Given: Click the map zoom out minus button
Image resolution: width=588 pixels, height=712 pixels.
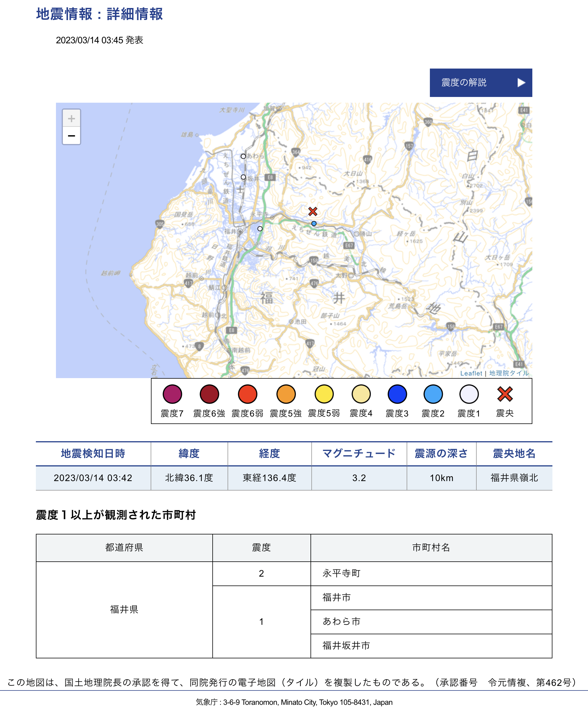Looking at the screenshot, I should coord(71,136).
